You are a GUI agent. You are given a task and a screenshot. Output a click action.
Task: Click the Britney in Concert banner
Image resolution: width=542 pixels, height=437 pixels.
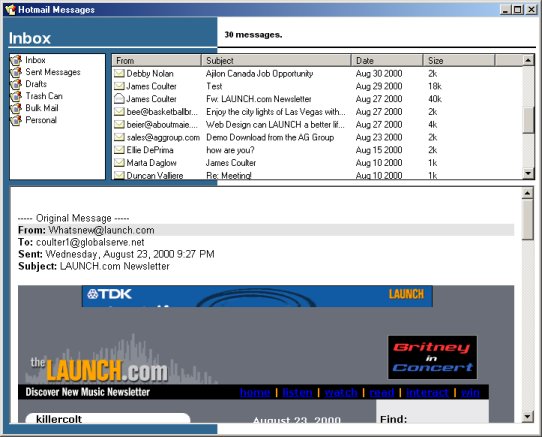point(432,357)
